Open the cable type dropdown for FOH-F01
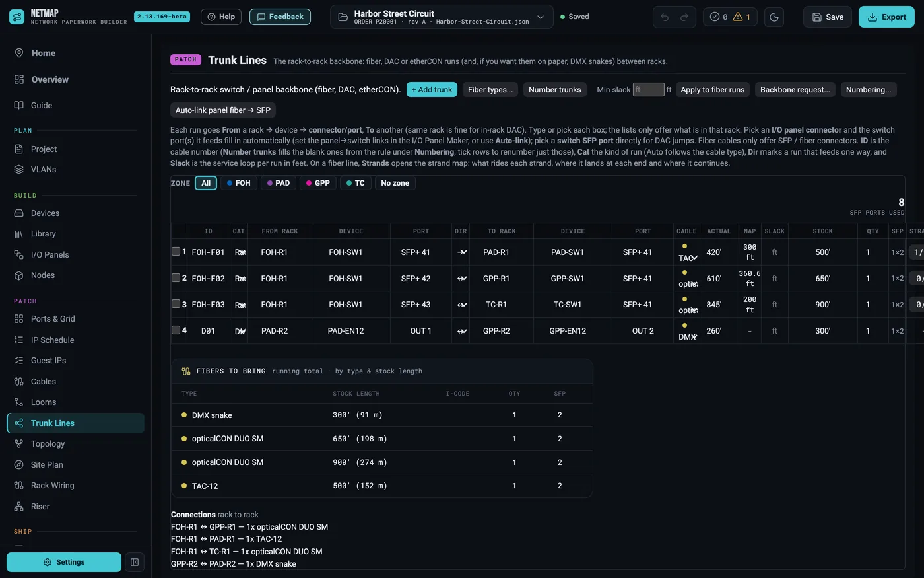This screenshot has width=924, height=578. [687, 258]
